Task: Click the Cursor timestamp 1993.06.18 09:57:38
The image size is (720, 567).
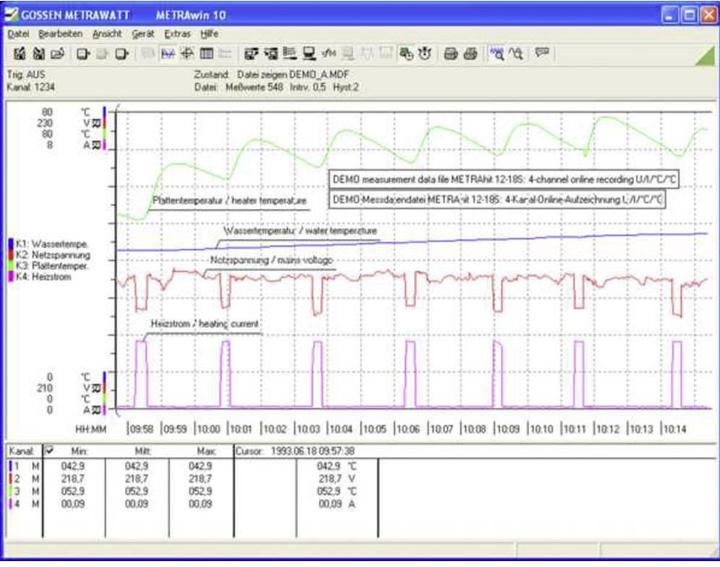Action: [312, 451]
